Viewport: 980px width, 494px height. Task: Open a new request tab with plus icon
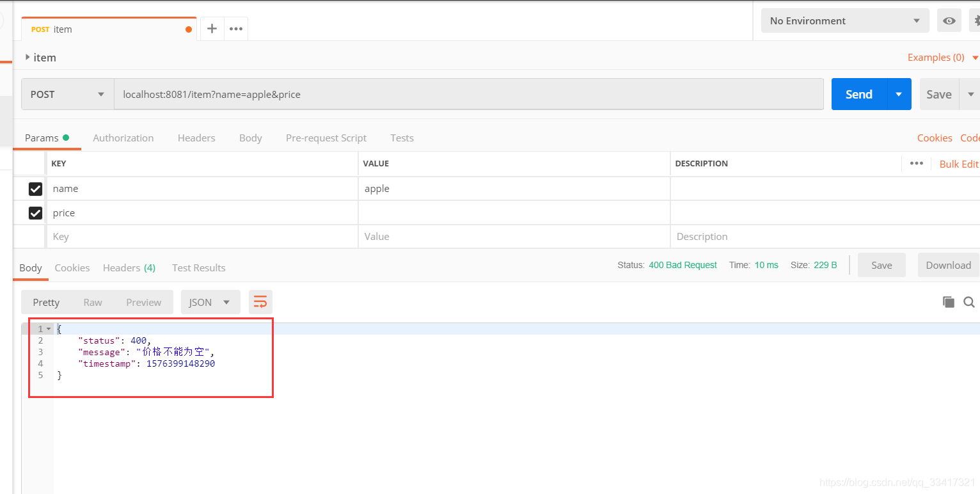(212, 29)
